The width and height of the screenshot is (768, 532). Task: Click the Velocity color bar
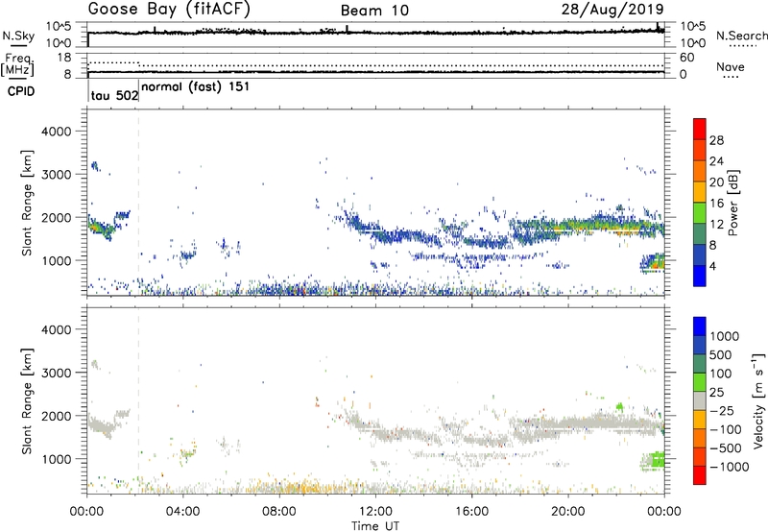click(700, 400)
